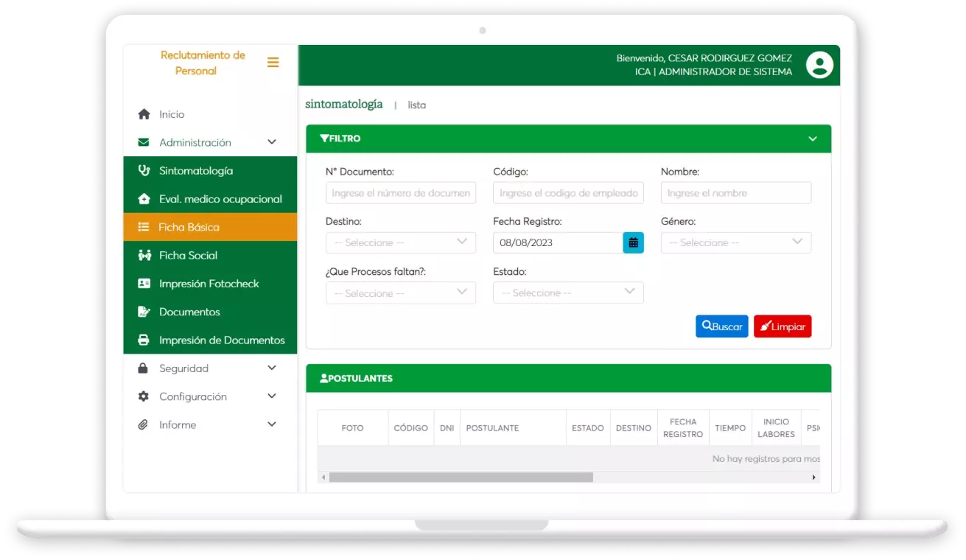The height and width of the screenshot is (560, 966).
Task: Click the DESTINO column header
Action: click(x=634, y=428)
